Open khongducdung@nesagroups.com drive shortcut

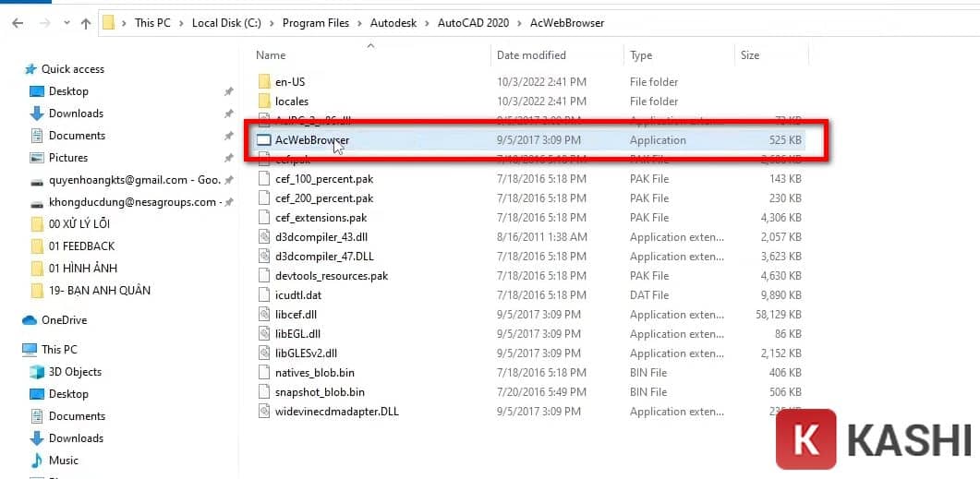tap(136, 202)
